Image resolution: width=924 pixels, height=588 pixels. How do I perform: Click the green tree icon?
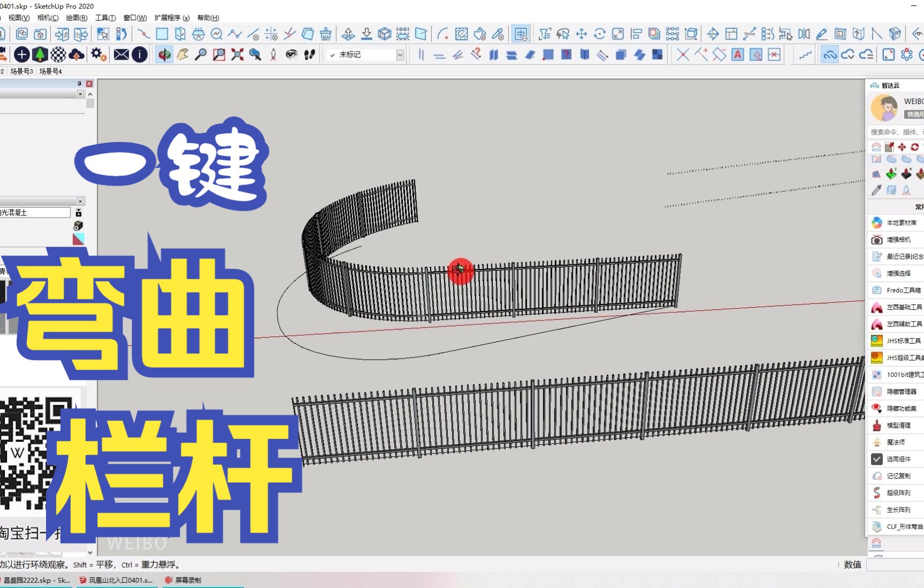coord(40,54)
